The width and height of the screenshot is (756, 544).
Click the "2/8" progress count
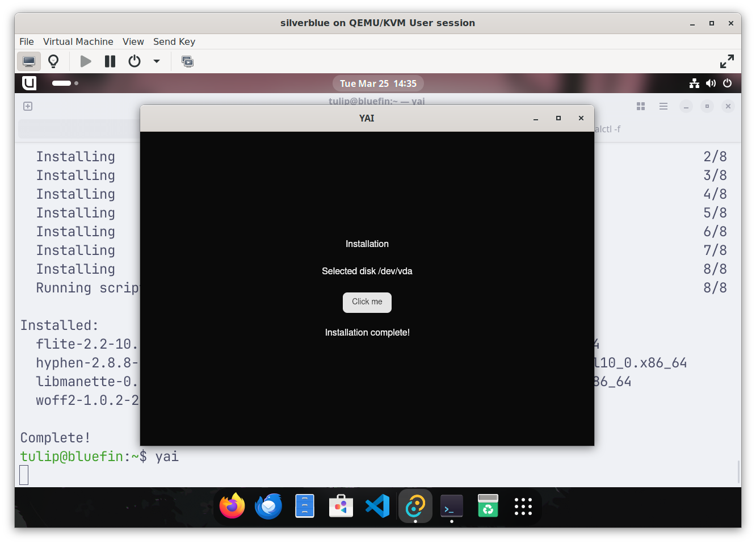click(715, 157)
